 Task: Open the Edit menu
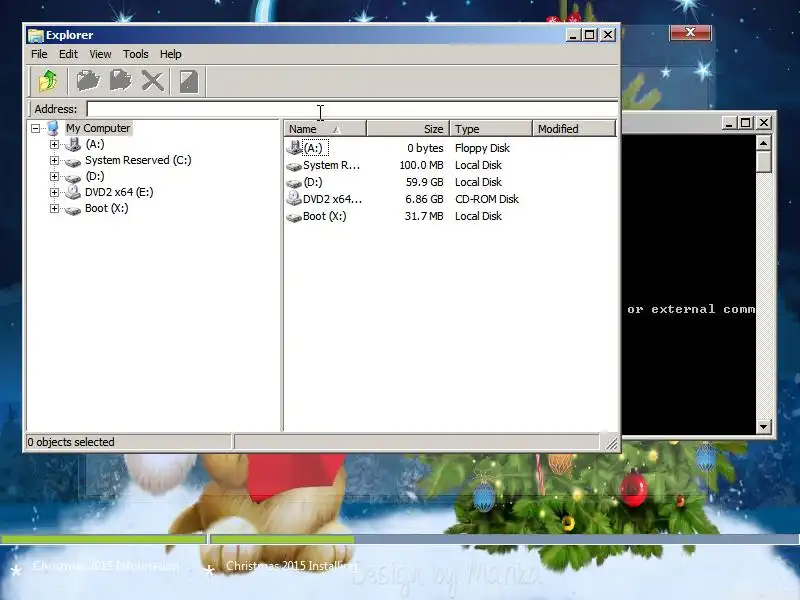coord(68,54)
